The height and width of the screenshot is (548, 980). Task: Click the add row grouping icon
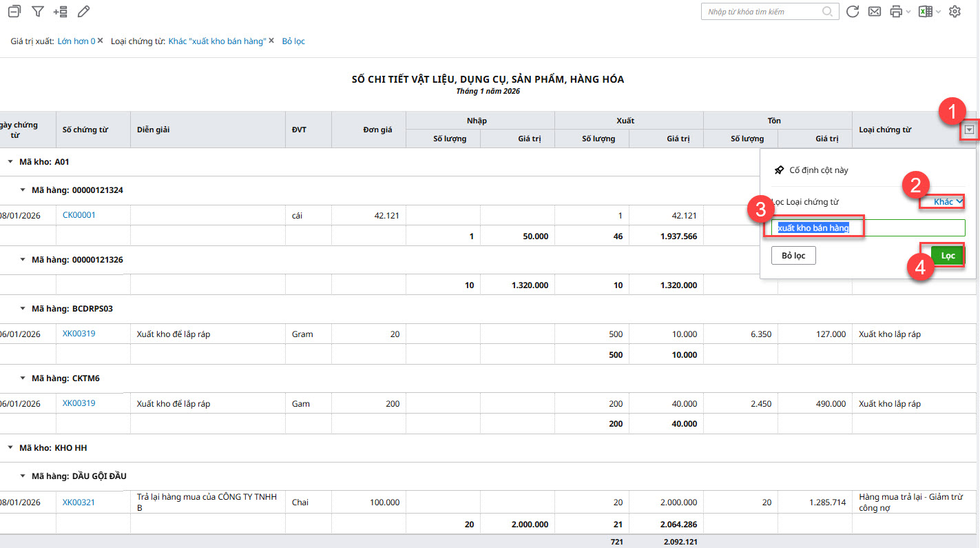tap(61, 12)
